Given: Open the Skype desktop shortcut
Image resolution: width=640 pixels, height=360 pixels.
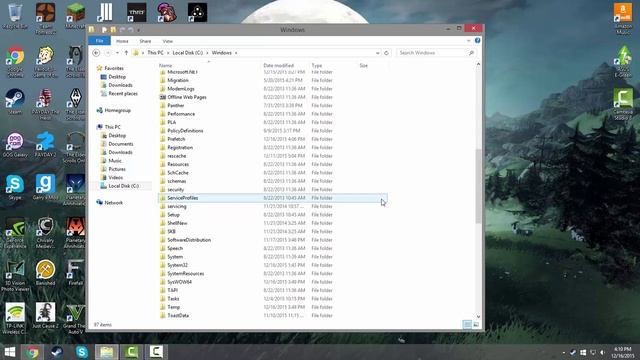Looking at the screenshot, I should pyautogui.click(x=15, y=187).
